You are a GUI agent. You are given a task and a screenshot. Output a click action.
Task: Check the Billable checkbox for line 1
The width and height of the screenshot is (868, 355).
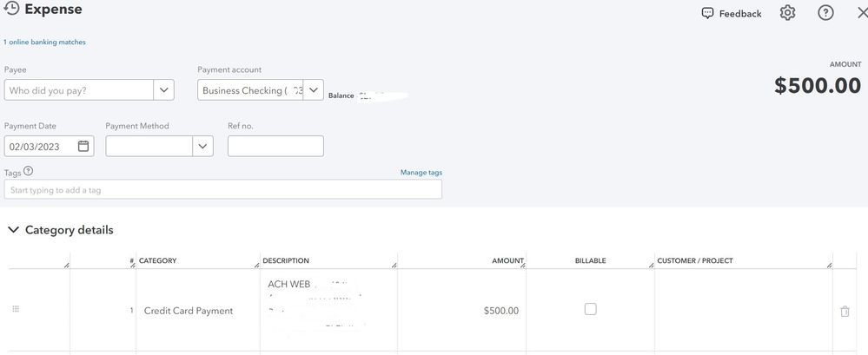tap(591, 309)
